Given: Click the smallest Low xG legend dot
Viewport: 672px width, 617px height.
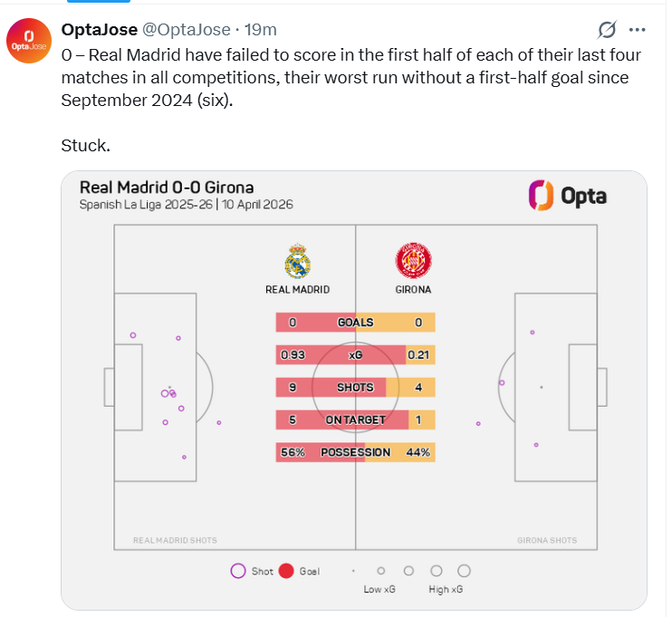Looking at the screenshot, I should tap(353, 572).
